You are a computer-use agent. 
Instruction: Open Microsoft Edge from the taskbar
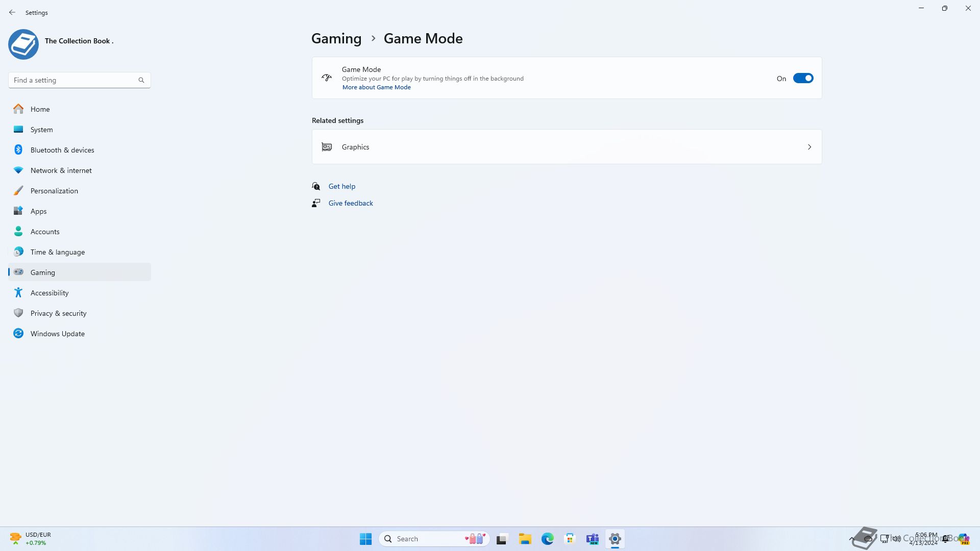coord(547,539)
